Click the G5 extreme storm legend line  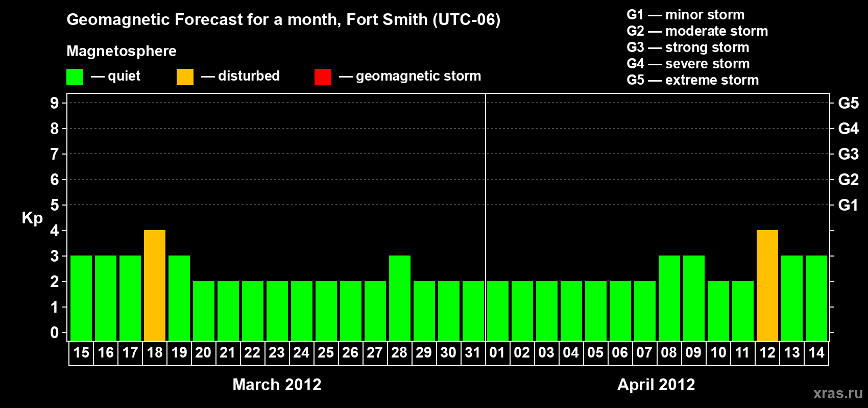pos(693,80)
